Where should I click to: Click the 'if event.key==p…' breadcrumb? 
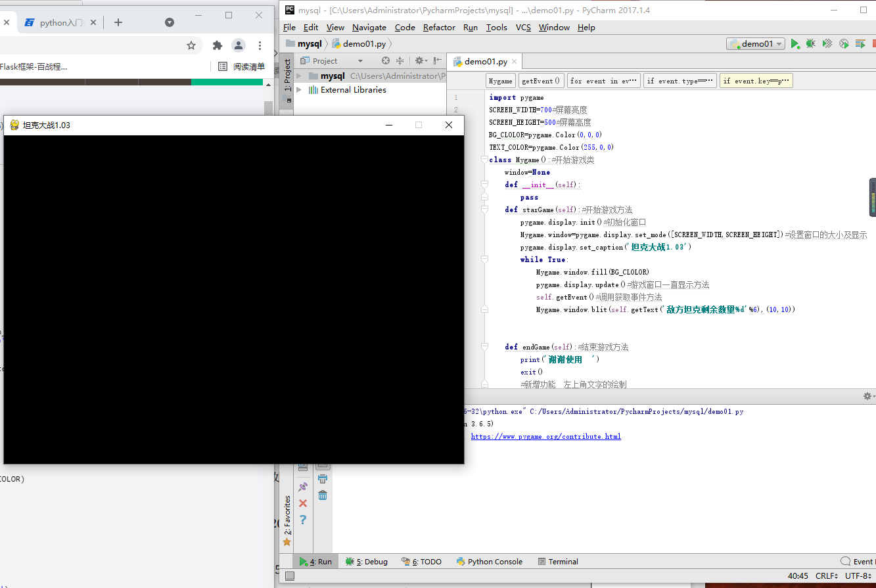coord(756,81)
